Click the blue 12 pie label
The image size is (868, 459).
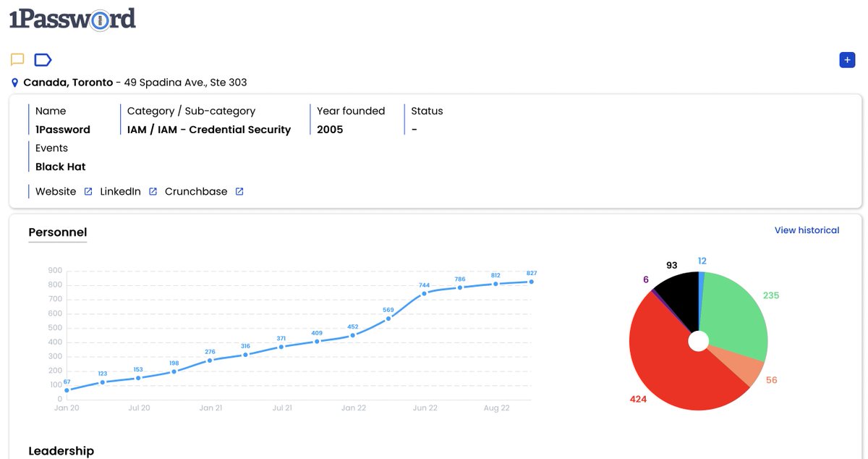click(x=702, y=261)
